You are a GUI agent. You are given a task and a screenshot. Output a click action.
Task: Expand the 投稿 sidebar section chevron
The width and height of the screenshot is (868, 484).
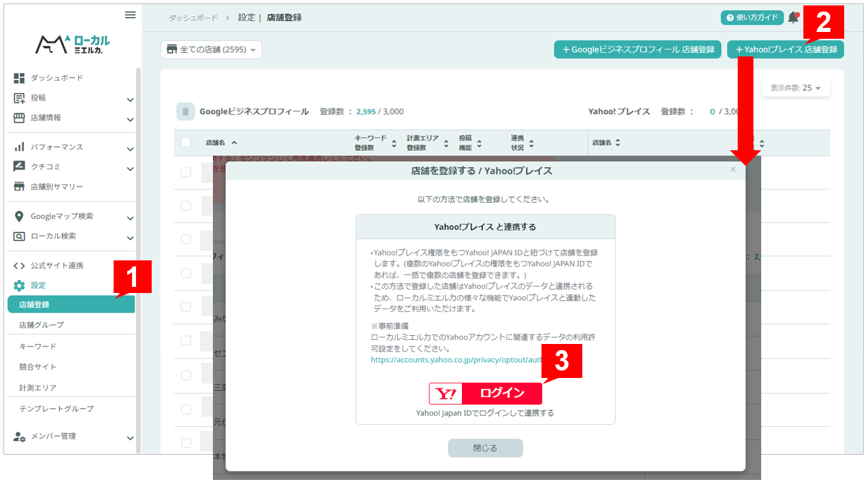pos(130,99)
